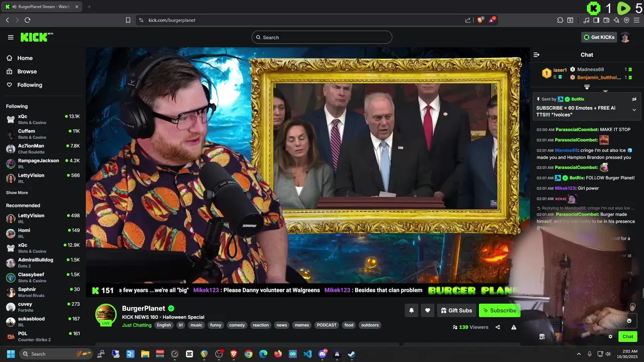Open the chat settings gear
This screenshot has height=362, width=644.
[x=610, y=337]
